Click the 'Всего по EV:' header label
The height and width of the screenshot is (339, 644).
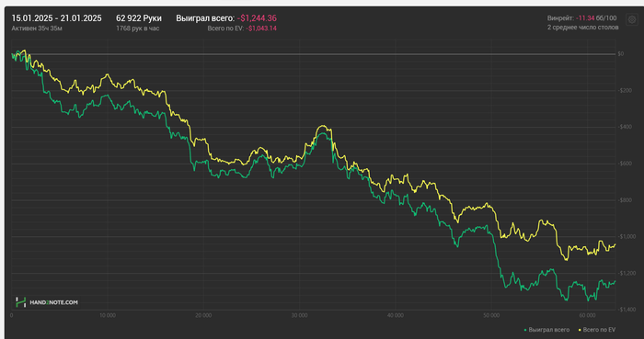click(x=226, y=28)
